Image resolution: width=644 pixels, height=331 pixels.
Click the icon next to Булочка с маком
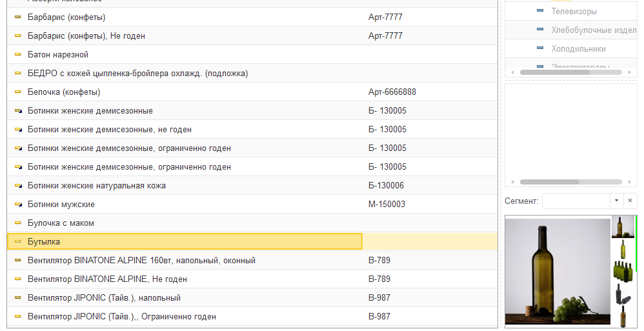tap(18, 223)
